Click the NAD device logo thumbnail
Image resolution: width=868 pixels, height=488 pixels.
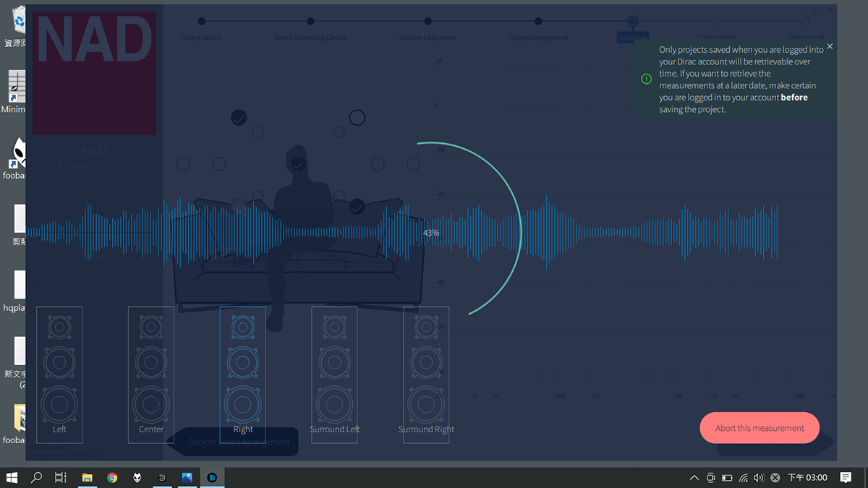point(94,73)
